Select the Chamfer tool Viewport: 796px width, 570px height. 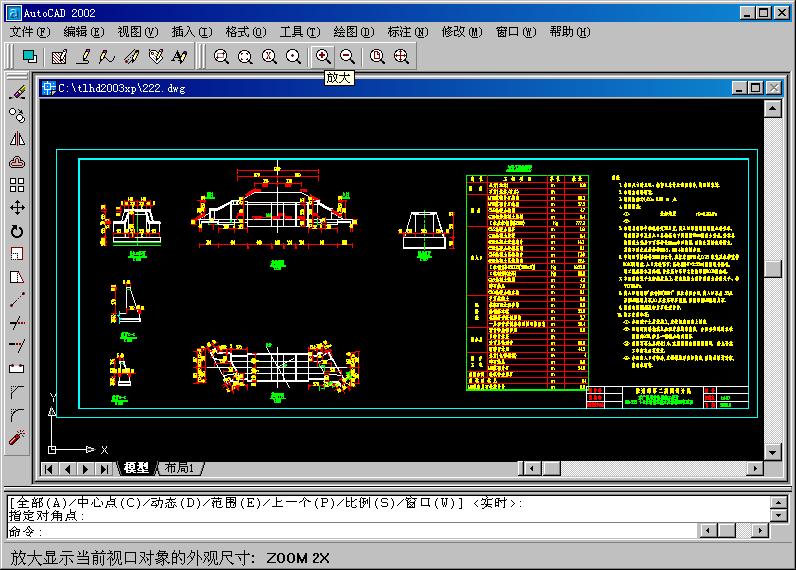click(17, 392)
